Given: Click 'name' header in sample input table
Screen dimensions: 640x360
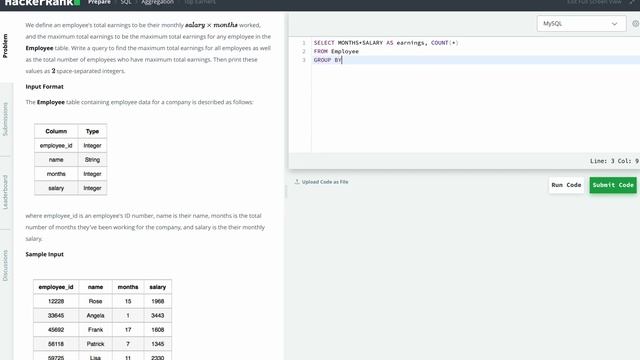Looking at the screenshot, I should click(x=95, y=287).
